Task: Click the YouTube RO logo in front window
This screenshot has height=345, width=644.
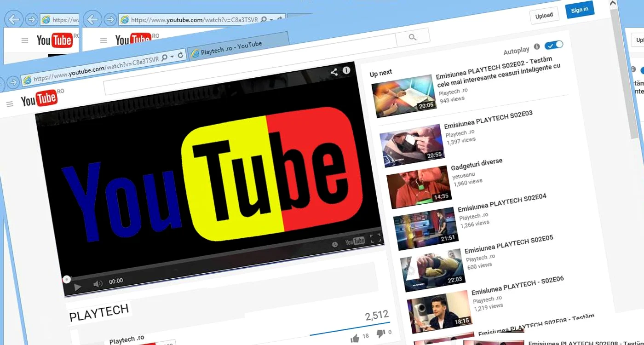Action: coord(42,98)
